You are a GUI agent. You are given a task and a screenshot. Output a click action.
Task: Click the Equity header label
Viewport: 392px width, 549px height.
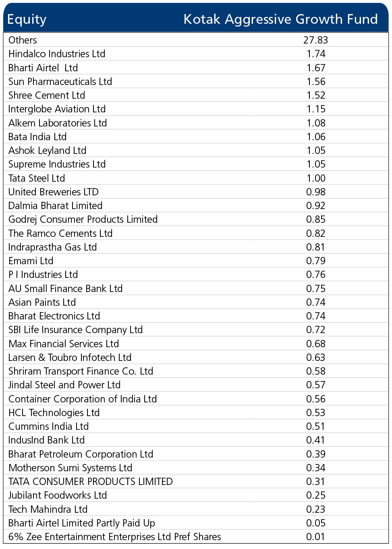[x=27, y=19]
